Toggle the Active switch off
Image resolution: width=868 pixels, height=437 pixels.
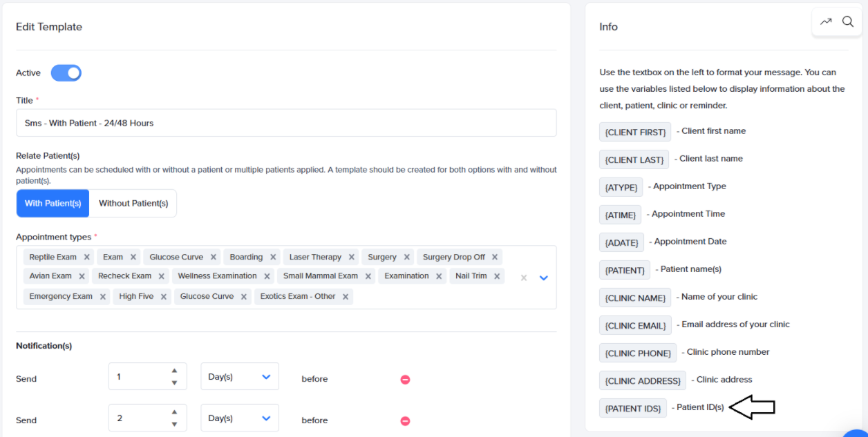[x=66, y=73]
